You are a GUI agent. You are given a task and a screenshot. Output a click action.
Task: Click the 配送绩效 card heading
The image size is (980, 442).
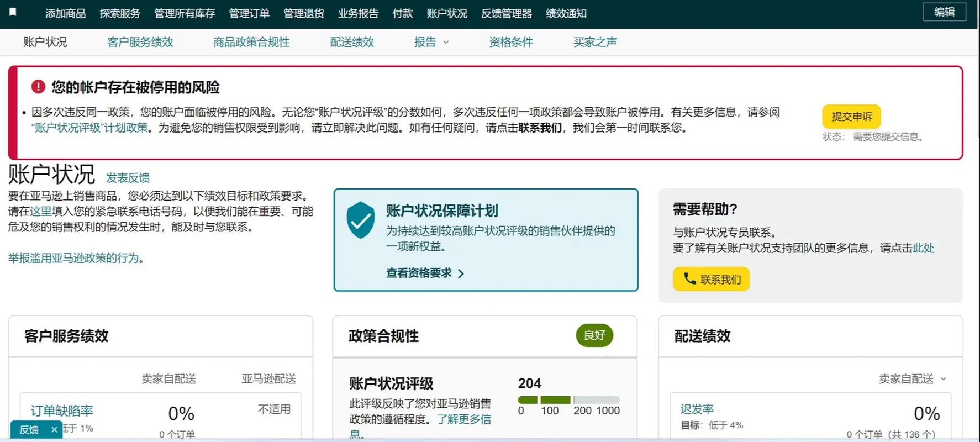click(702, 336)
